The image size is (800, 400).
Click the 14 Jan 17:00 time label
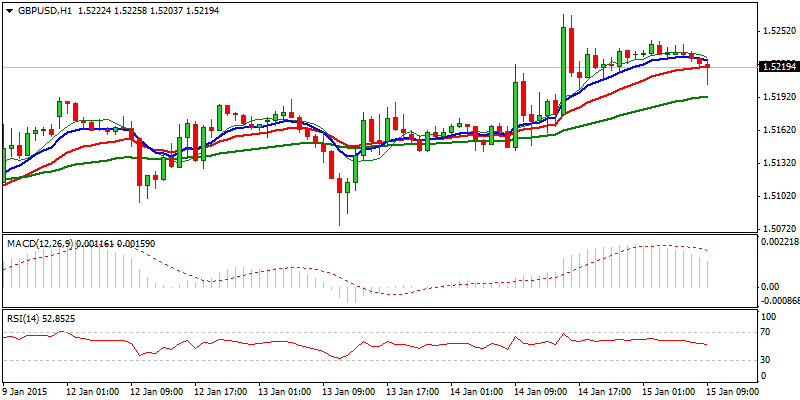tap(605, 392)
